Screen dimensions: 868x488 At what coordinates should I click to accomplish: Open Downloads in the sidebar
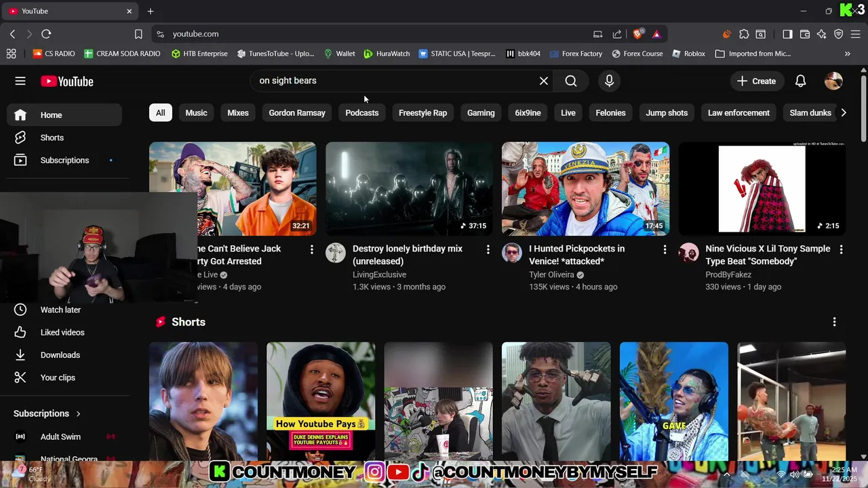[x=65, y=355]
